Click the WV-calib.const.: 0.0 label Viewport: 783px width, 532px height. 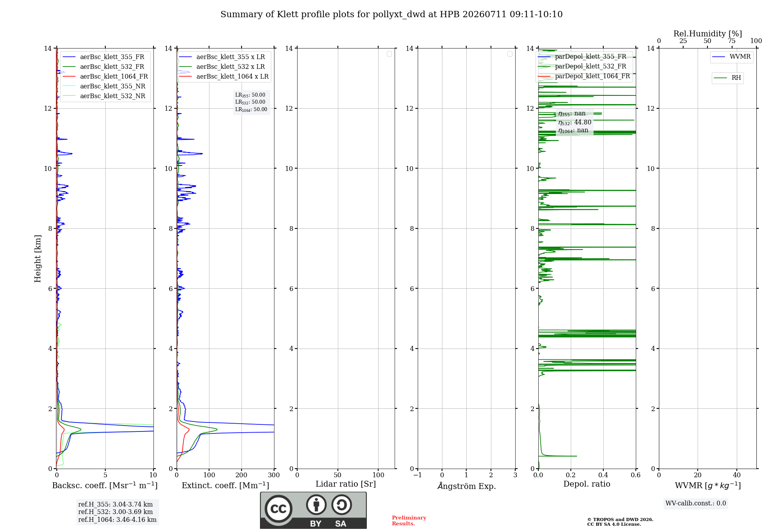[x=696, y=503]
